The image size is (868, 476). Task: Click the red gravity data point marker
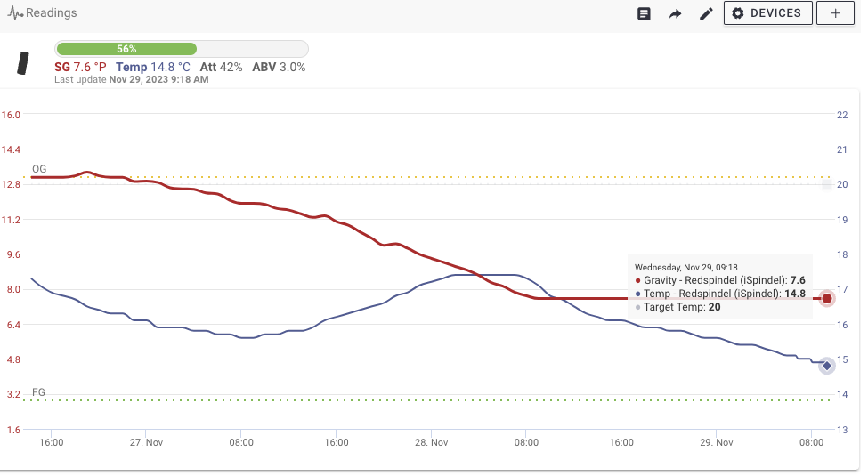[826, 299]
